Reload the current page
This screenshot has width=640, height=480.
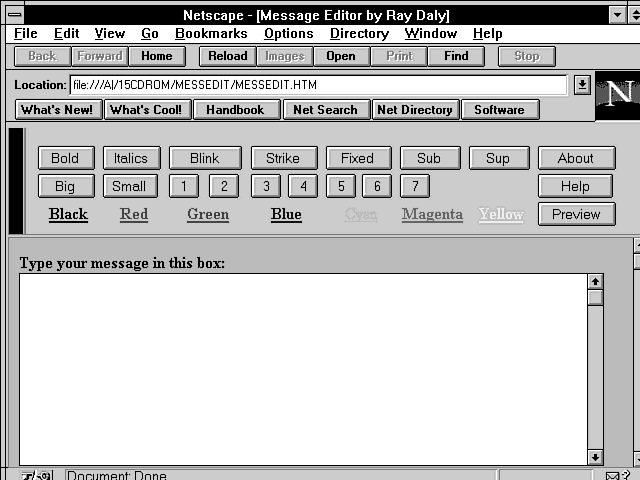227,57
